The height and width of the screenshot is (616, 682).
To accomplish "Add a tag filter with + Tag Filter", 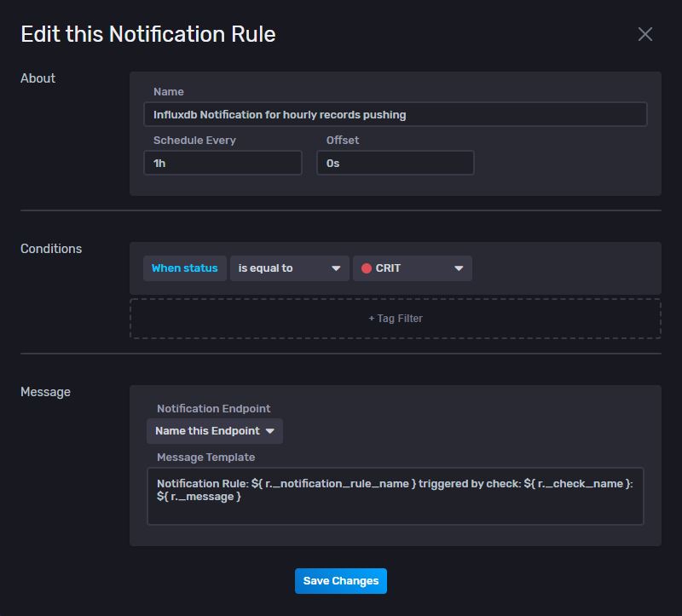I will pyautogui.click(x=396, y=319).
